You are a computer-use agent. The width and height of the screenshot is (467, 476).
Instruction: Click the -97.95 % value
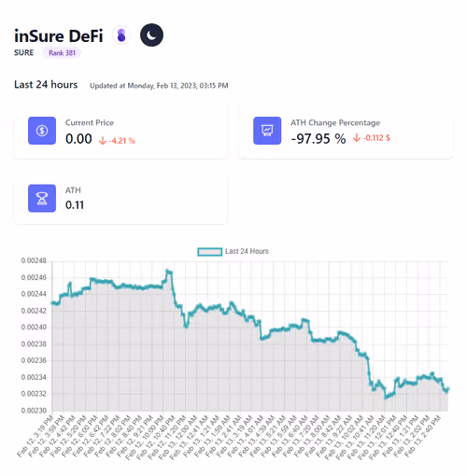pos(318,139)
